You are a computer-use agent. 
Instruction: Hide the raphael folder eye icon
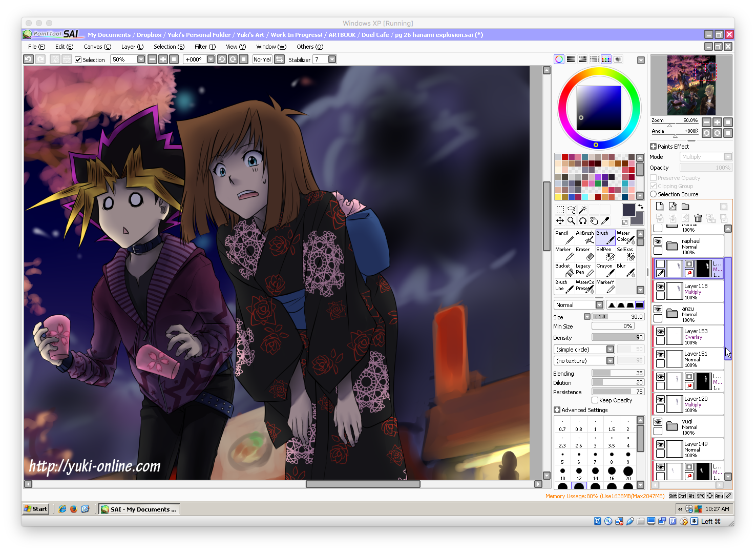tap(658, 241)
